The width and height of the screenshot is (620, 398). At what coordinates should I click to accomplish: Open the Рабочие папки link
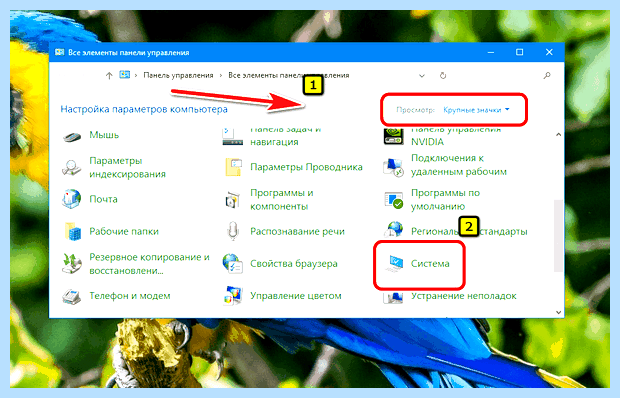click(x=124, y=231)
